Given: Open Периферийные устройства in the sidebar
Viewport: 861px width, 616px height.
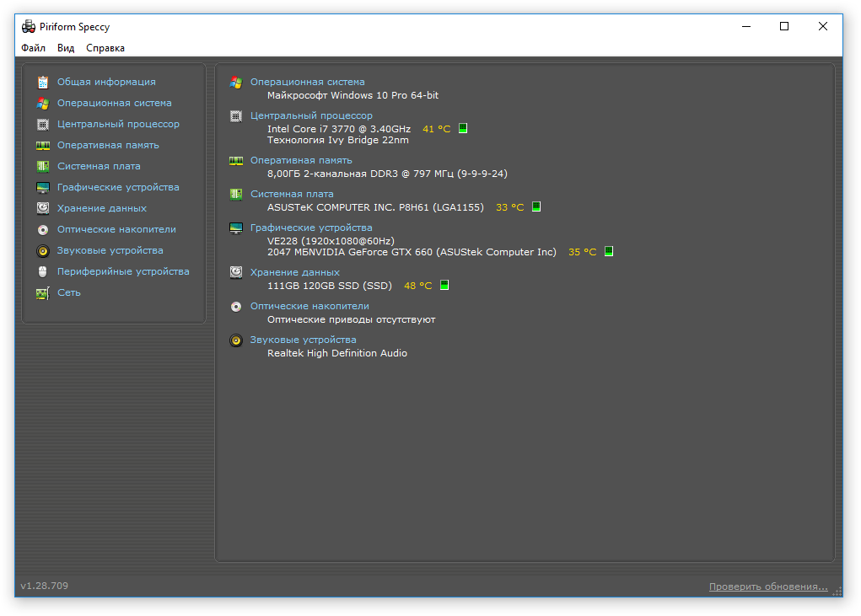Looking at the screenshot, I should (x=124, y=271).
